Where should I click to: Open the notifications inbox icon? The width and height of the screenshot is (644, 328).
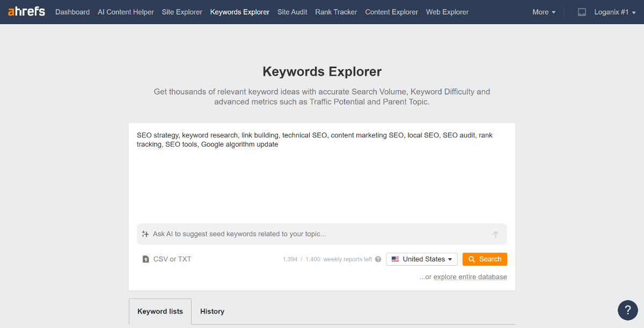(x=582, y=12)
